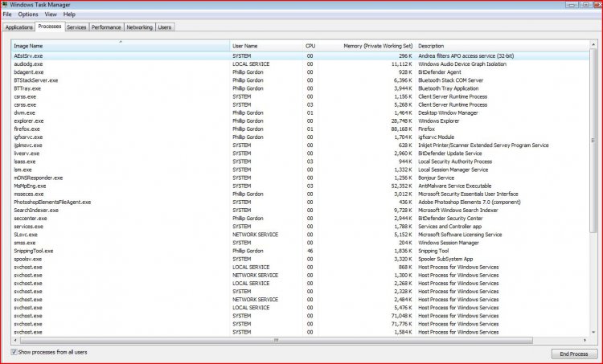603x364 pixels.
Task: Click the vertical scrollbar down arrow
Action: [593, 332]
